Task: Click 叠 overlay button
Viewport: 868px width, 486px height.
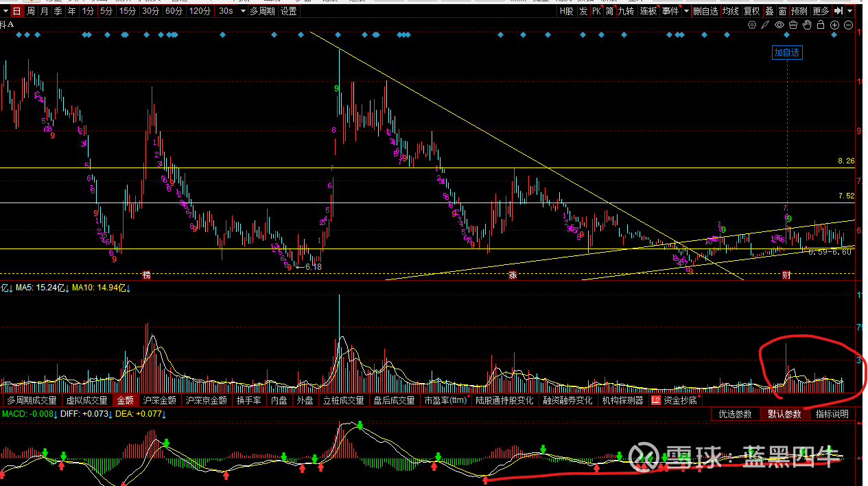Action: (x=769, y=11)
